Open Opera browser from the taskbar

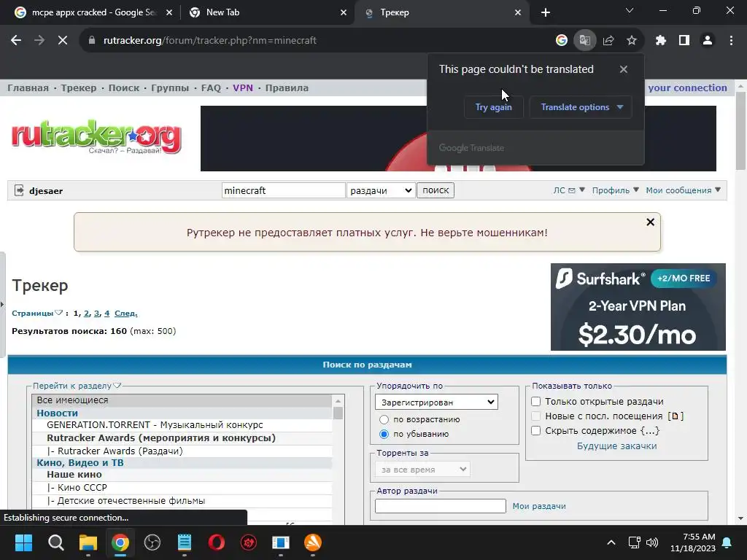[x=216, y=542]
